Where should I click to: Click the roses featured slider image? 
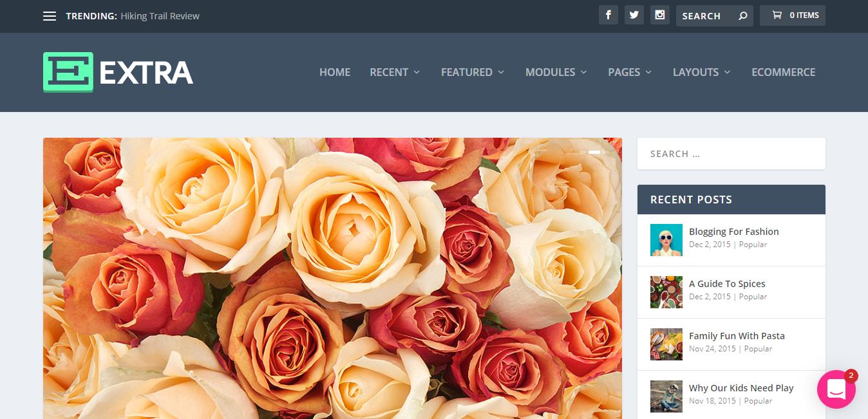[332, 278]
